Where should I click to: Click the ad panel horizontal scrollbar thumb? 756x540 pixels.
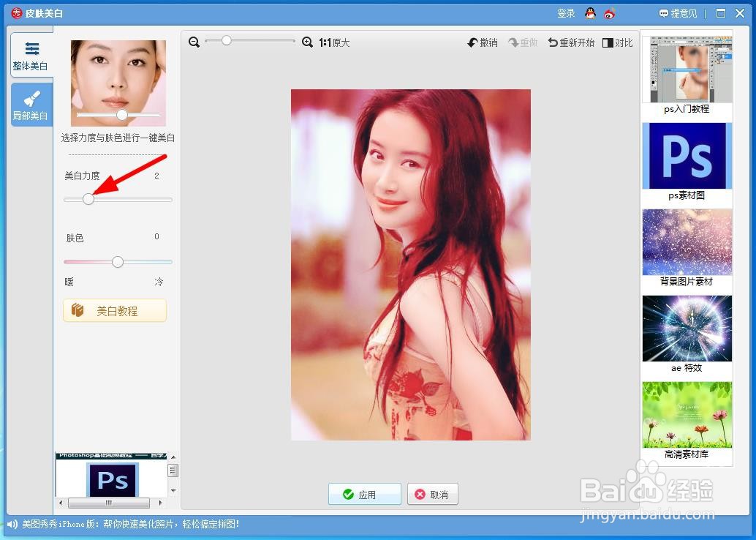pyautogui.click(x=109, y=503)
